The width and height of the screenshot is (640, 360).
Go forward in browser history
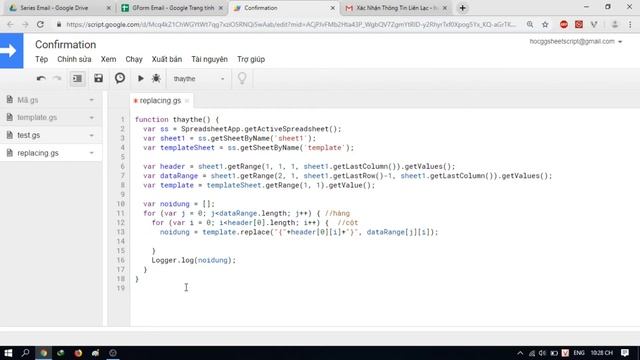click(x=25, y=24)
